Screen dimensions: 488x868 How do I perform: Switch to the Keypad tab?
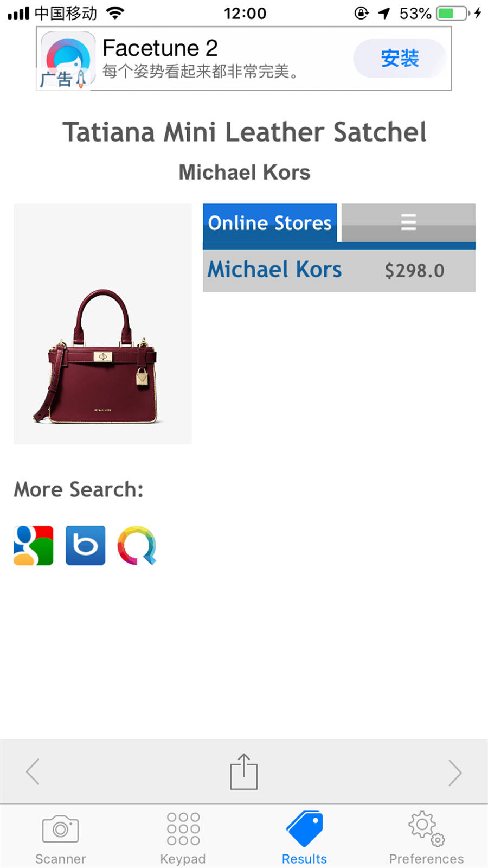point(183,839)
